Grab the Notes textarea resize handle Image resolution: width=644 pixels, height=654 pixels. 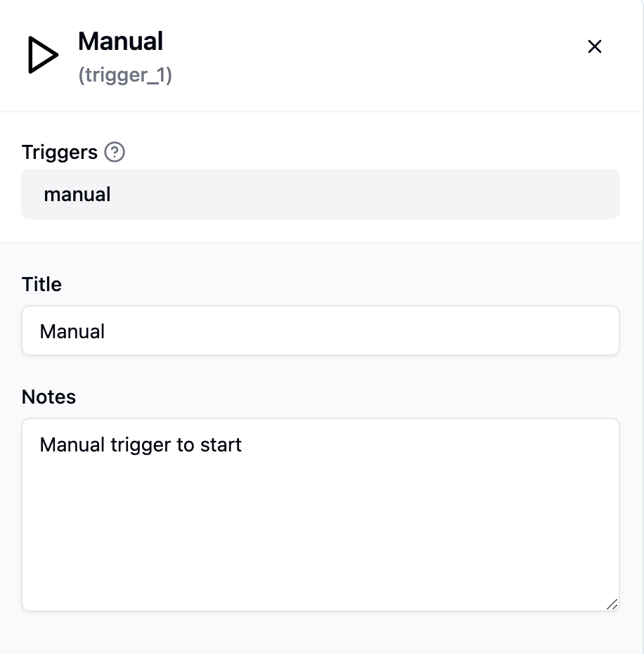pos(612,603)
